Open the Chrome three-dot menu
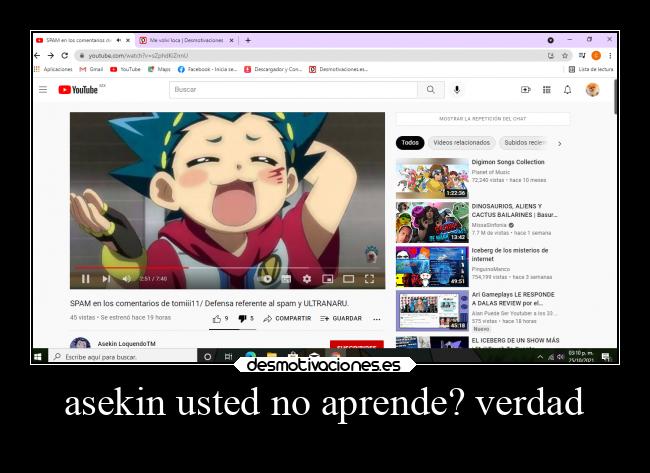Screen dimensions: 650x473 [x=610, y=55]
